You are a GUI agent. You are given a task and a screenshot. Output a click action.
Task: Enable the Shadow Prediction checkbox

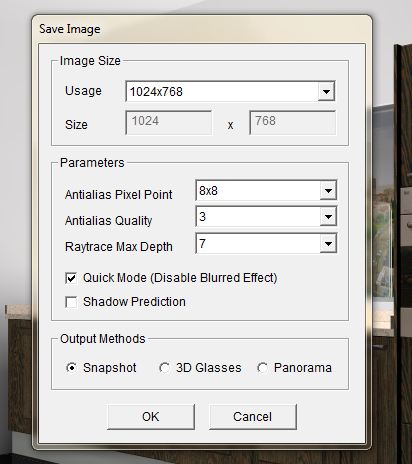tap(71, 302)
